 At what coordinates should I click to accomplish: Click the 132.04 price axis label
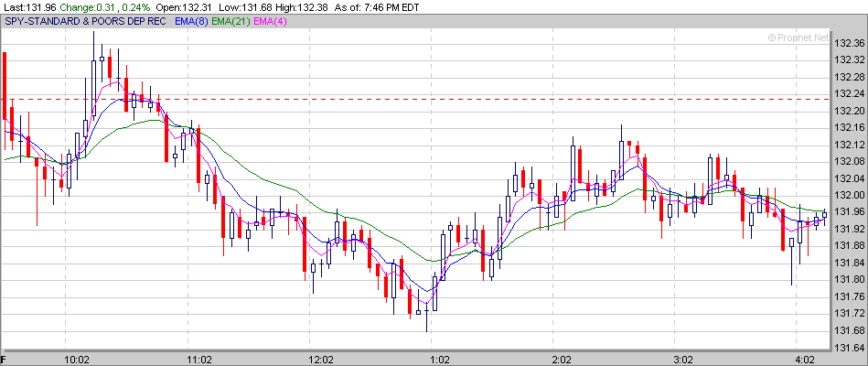tap(849, 178)
